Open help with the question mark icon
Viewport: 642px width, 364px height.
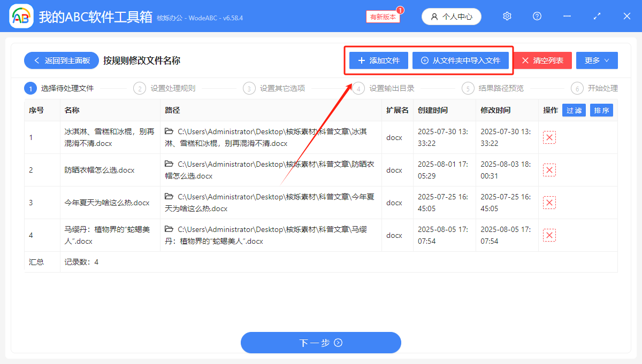(x=537, y=16)
